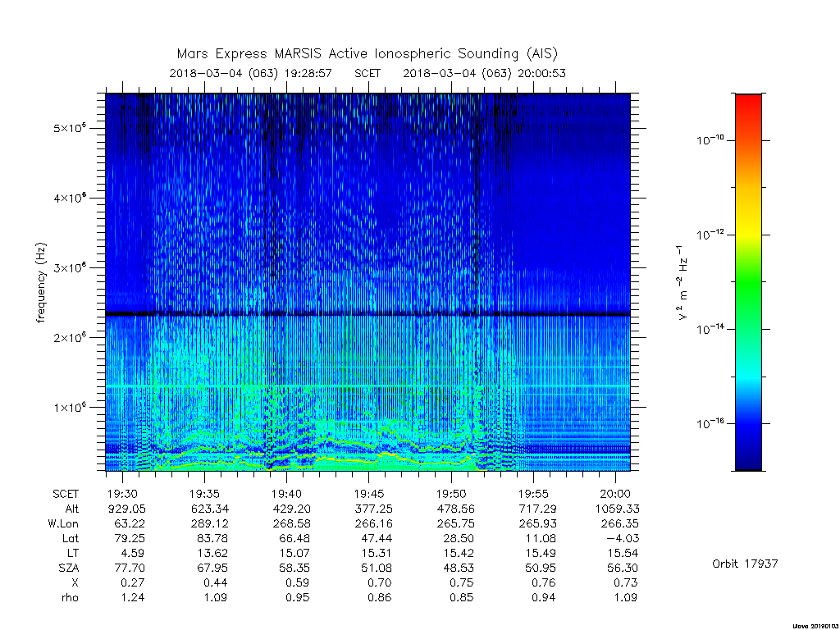Click the rho value '0.85'
The height and width of the screenshot is (630, 840).
tap(462, 597)
